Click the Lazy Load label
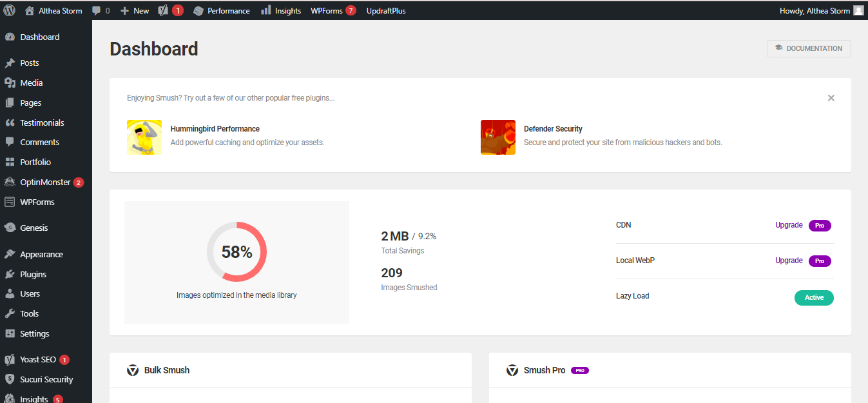The height and width of the screenshot is (403, 868). pyautogui.click(x=633, y=296)
